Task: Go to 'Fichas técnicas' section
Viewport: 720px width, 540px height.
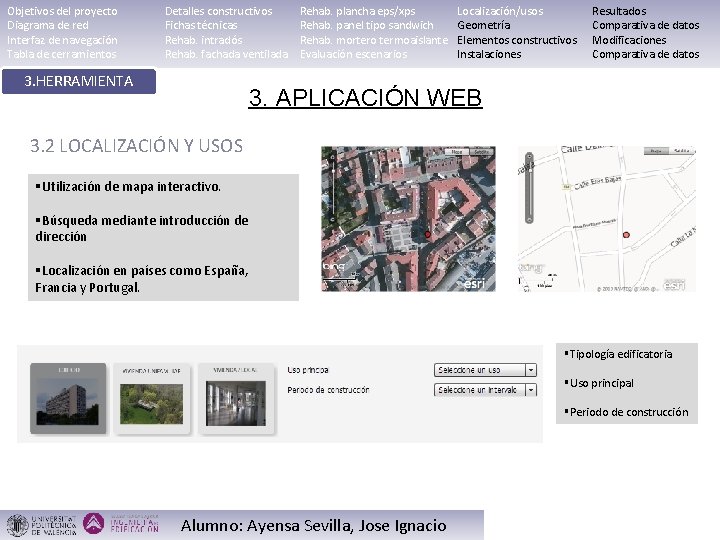Action: click(201, 25)
